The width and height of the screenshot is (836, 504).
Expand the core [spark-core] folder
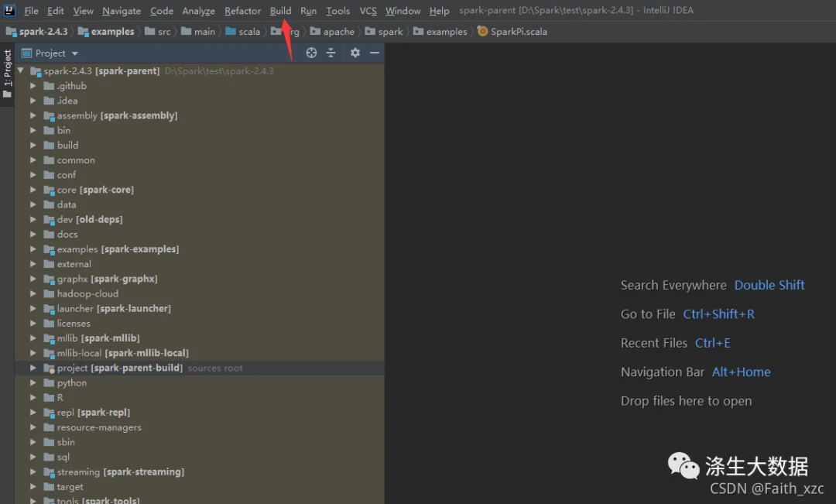click(x=33, y=190)
